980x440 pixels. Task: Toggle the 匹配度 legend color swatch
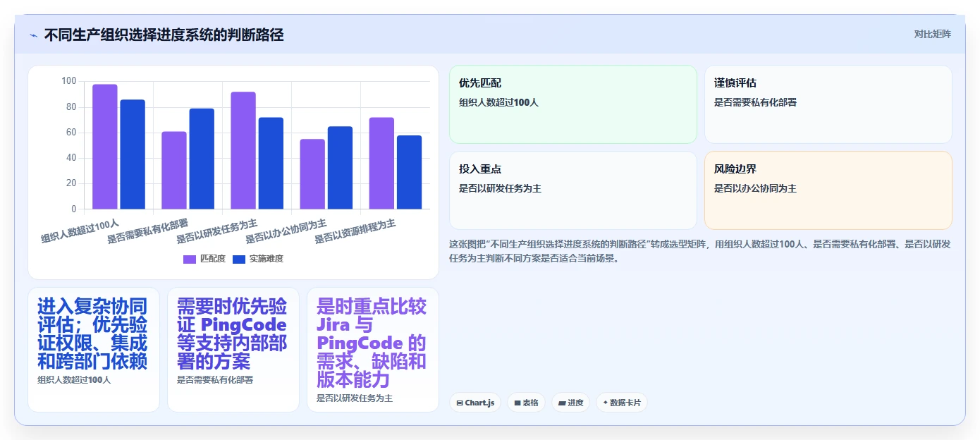[190, 259]
